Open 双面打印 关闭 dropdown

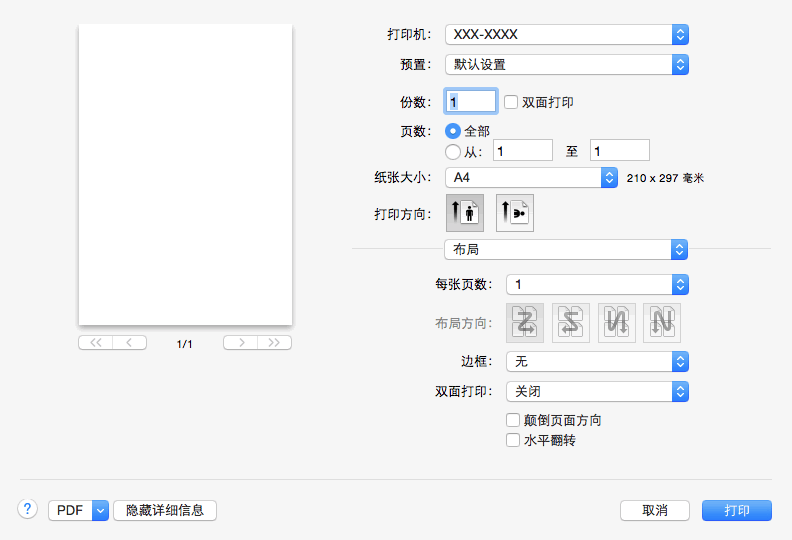(x=598, y=391)
